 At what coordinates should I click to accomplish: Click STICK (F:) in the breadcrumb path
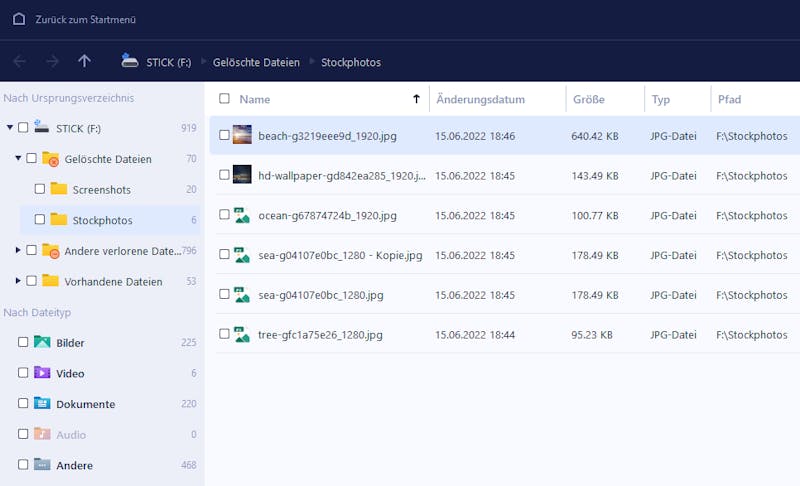click(168, 62)
